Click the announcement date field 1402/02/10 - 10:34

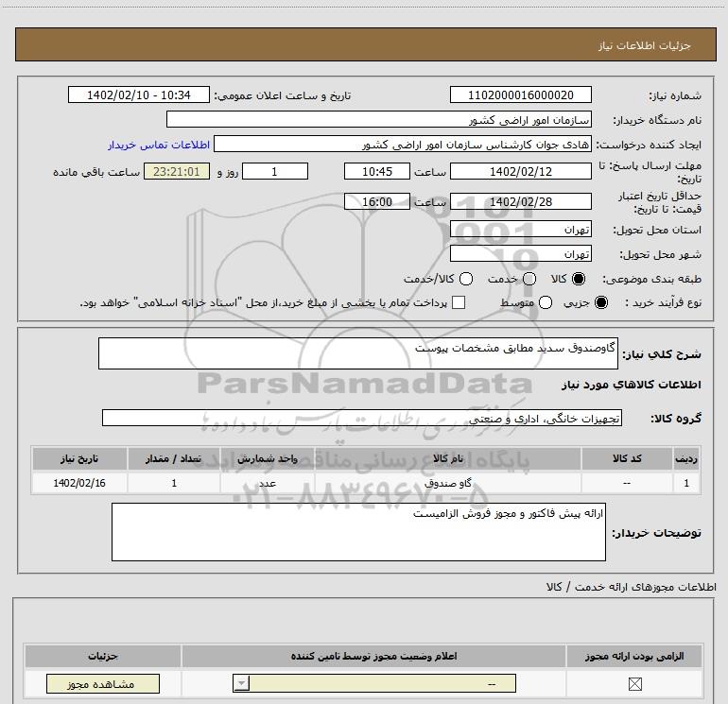coord(139,94)
